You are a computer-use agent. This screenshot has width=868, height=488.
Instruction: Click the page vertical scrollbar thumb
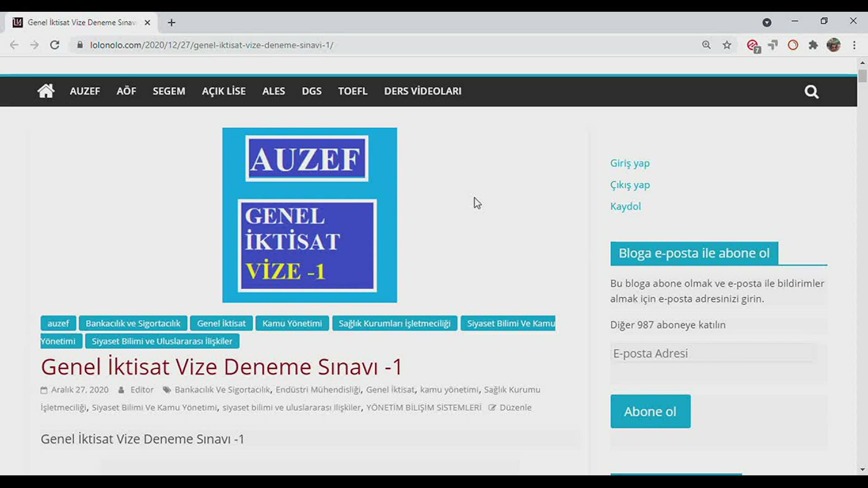863,75
